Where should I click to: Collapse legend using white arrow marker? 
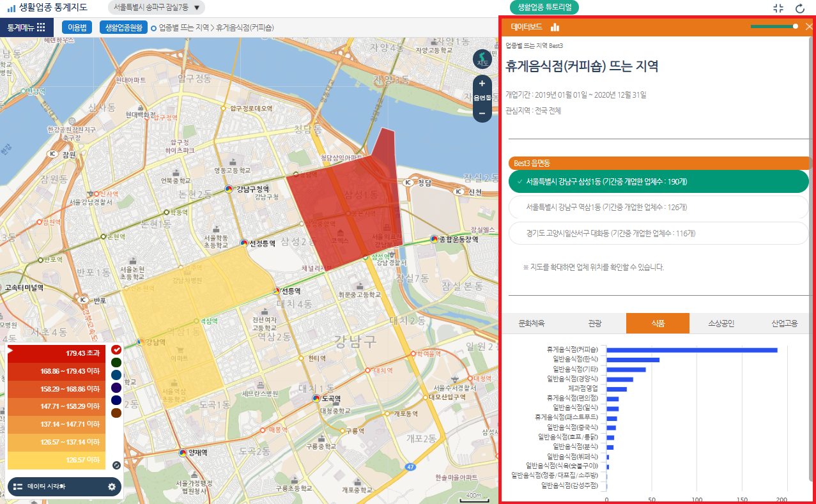click(x=10, y=349)
